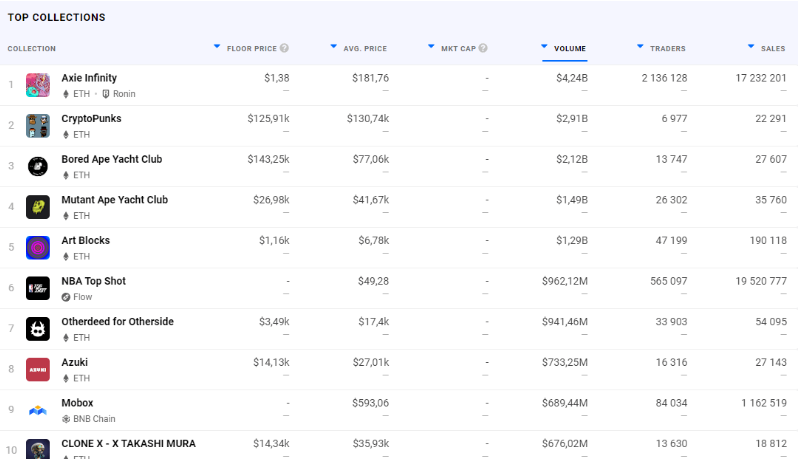The height and width of the screenshot is (459, 799).
Task: Open the CLONE X collection logo
Action: click(x=38, y=449)
